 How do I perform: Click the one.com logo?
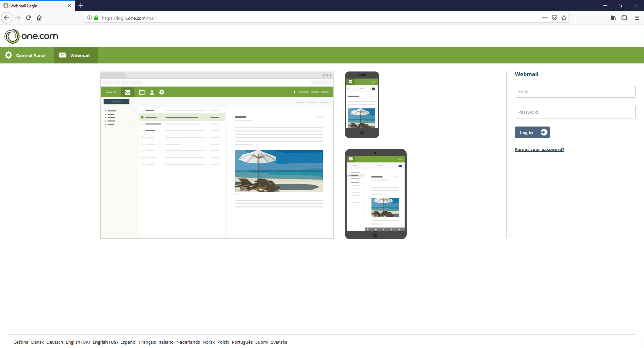[31, 36]
